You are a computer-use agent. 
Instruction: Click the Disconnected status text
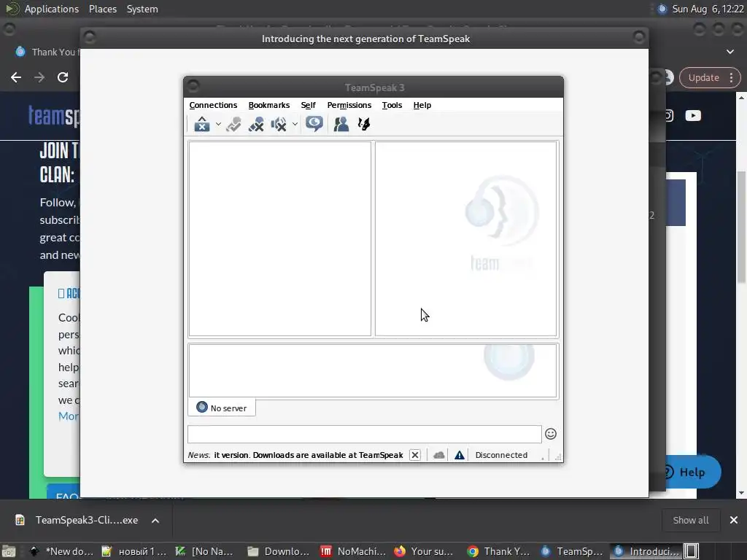501,455
